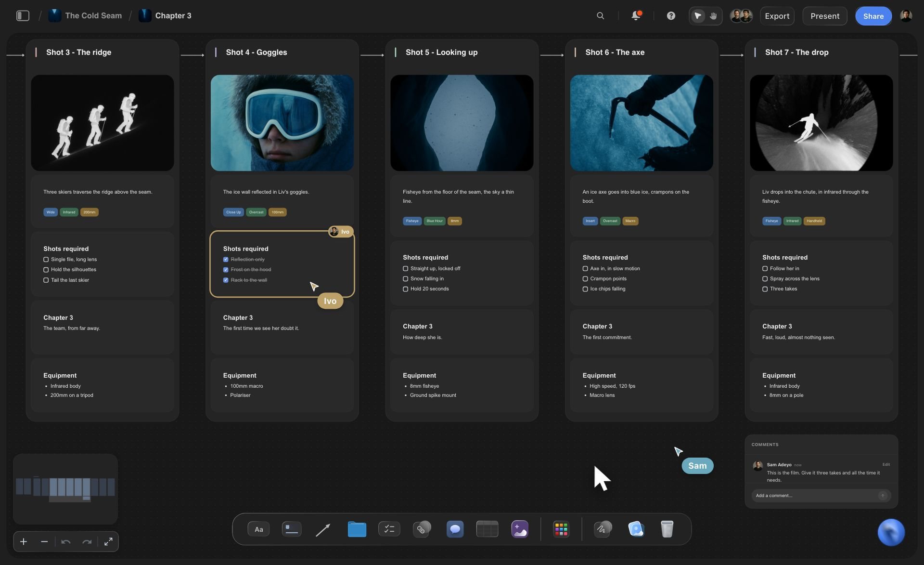Click the 'Infrared' tag on Shot 3
This screenshot has width=924, height=565.
tap(69, 212)
